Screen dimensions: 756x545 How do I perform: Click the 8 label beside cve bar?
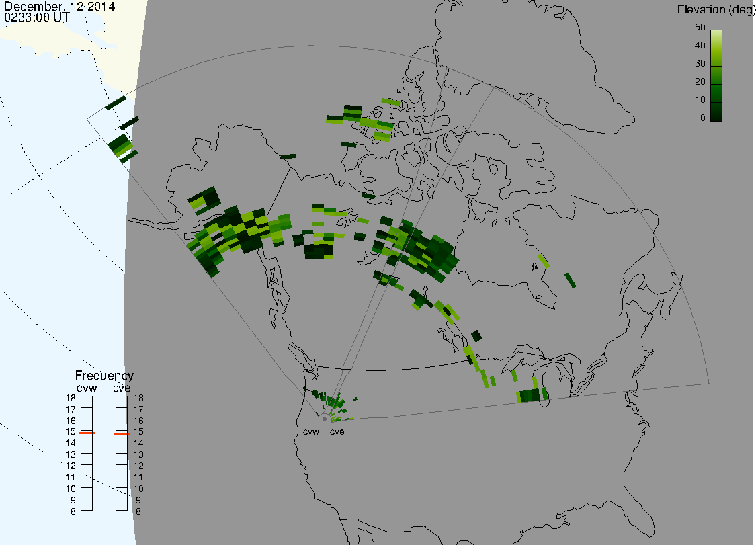click(x=138, y=511)
